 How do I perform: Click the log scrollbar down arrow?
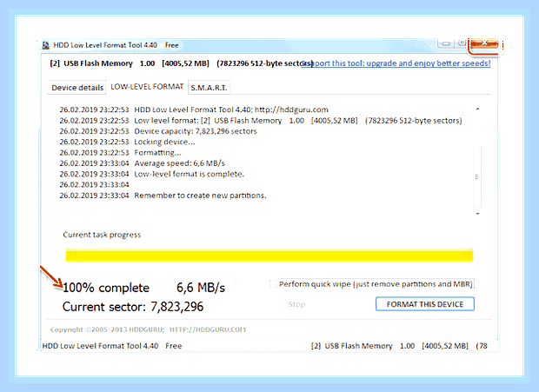(x=477, y=214)
